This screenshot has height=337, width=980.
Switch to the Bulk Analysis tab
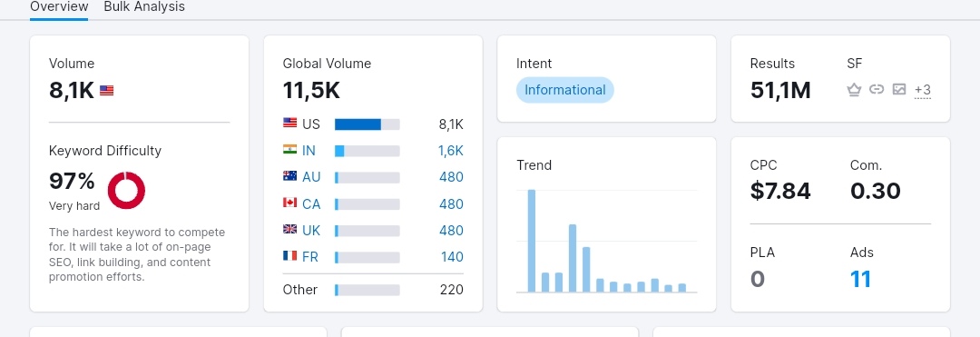click(144, 7)
